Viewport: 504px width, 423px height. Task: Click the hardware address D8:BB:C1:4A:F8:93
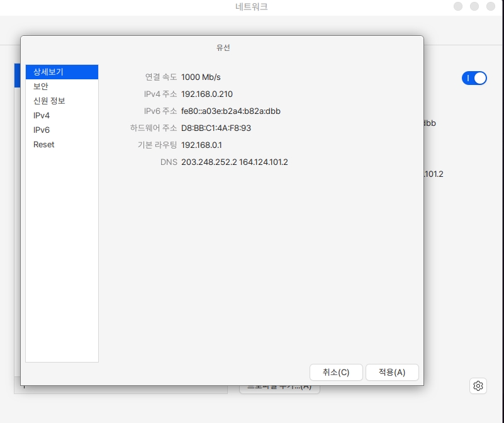tap(216, 128)
